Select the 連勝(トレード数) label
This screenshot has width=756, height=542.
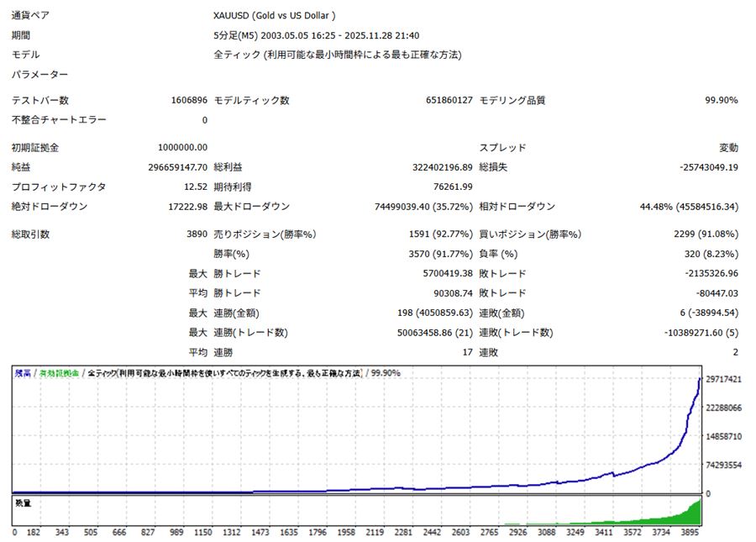pyautogui.click(x=250, y=333)
